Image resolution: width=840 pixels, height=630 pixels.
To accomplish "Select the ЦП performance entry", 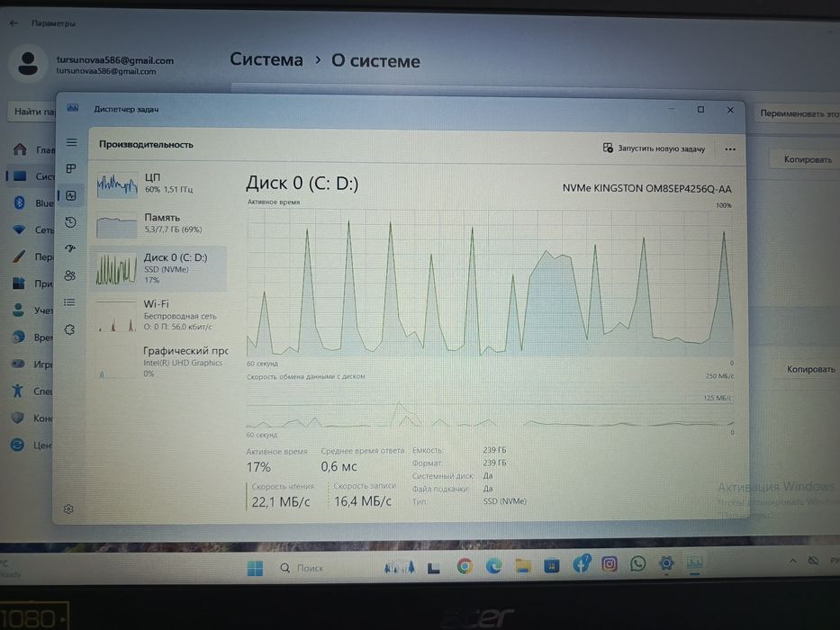I will pos(158,184).
